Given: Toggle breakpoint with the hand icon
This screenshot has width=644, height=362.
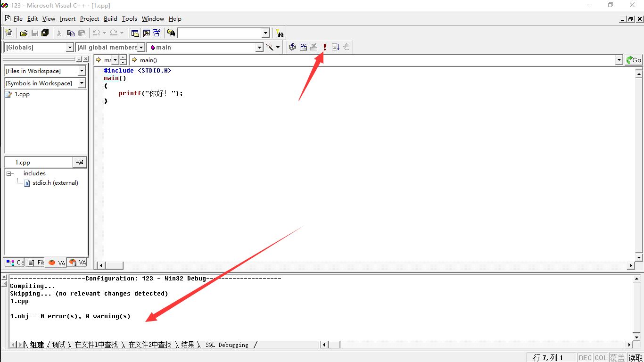Looking at the screenshot, I should pos(347,47).
